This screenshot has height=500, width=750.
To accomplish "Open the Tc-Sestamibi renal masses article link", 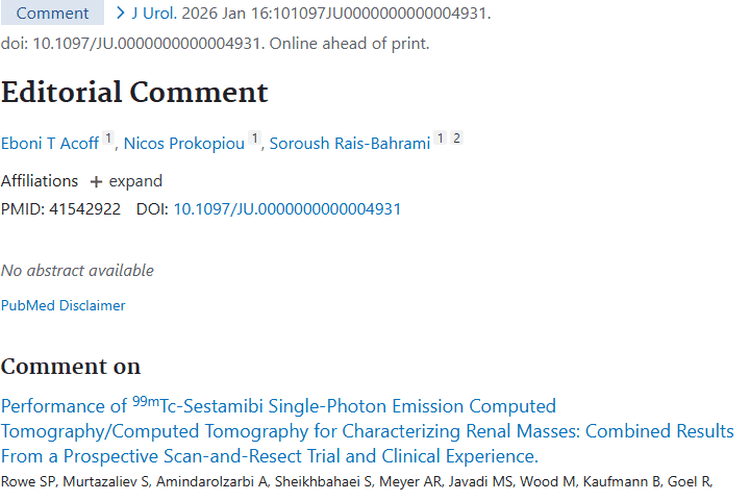I will pyautogui.click(x=367, y=431).
